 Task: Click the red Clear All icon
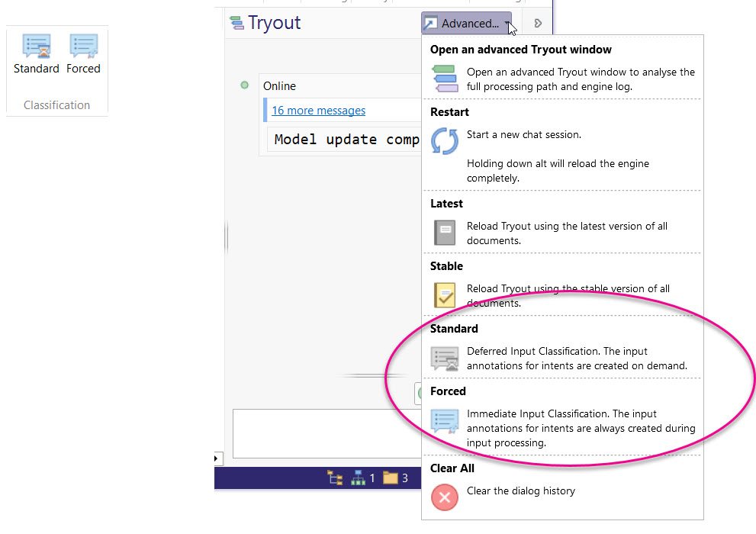click(x=445, y=497)
